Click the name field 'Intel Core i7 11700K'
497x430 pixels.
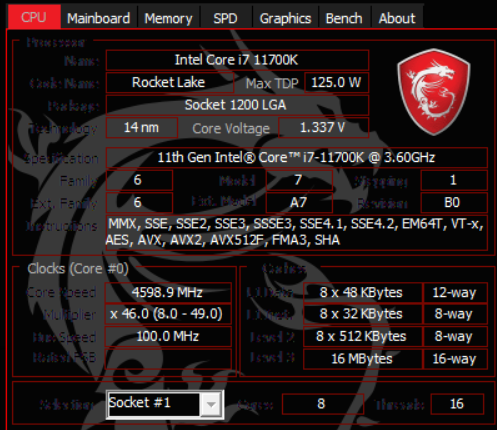tap(237, 60)
